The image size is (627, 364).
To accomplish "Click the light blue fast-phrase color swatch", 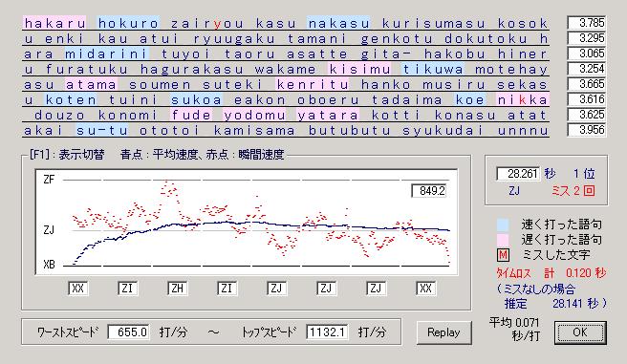I will 503,225.
